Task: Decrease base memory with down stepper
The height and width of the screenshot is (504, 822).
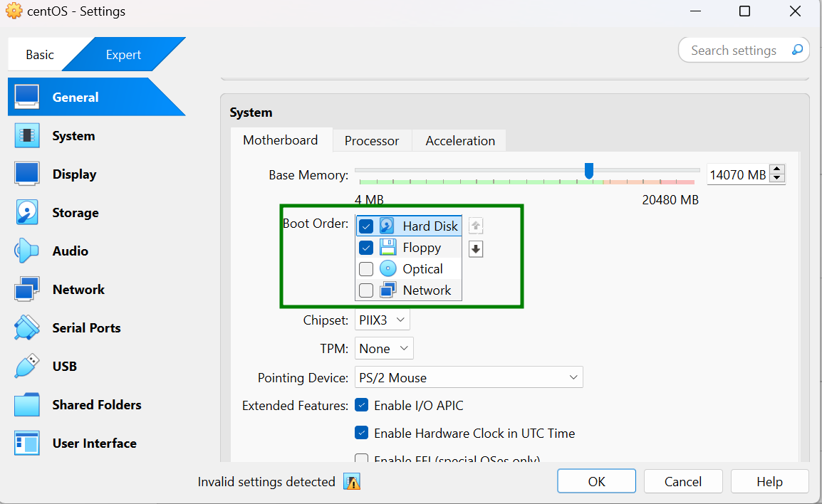Action: 778,178
